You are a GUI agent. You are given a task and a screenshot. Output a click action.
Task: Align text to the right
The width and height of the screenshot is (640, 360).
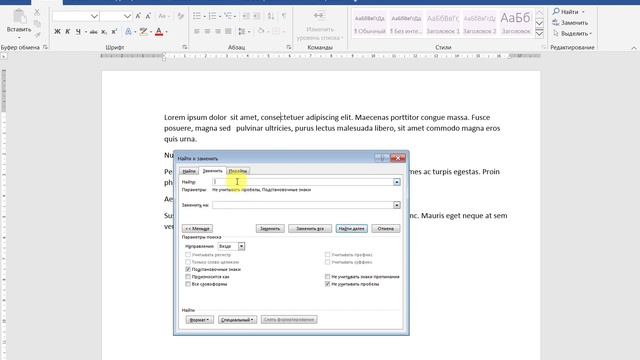click(x=218, y=31)
